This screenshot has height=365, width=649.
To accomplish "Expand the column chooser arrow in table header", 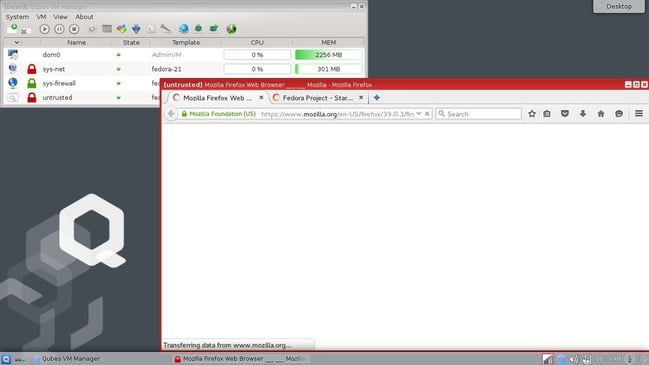I will pos(17,42).
